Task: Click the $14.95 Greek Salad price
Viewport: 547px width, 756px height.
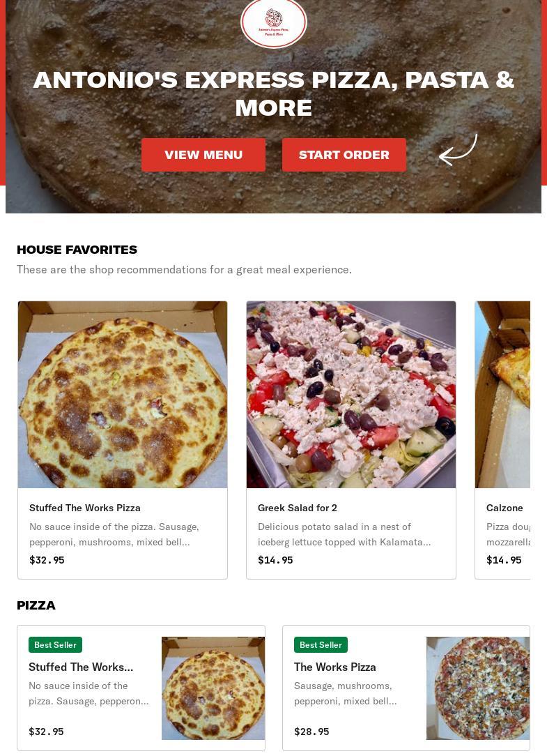Action: point(275,560)
